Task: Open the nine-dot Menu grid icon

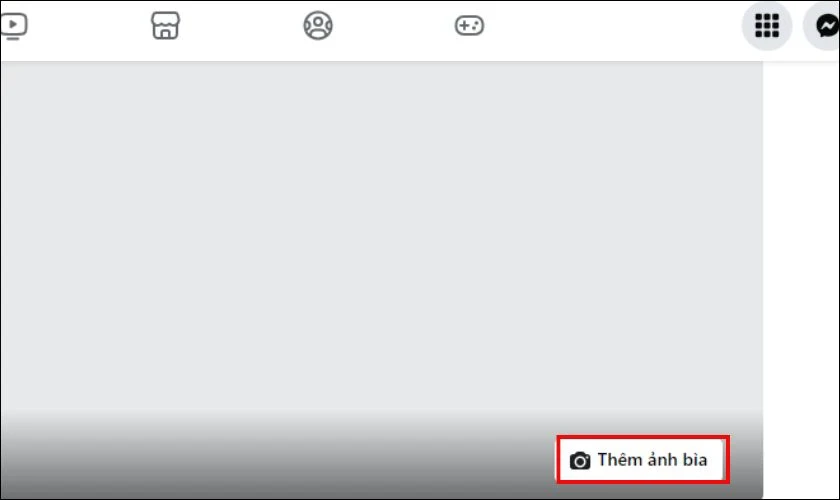Action: click(x=767, y=25)
